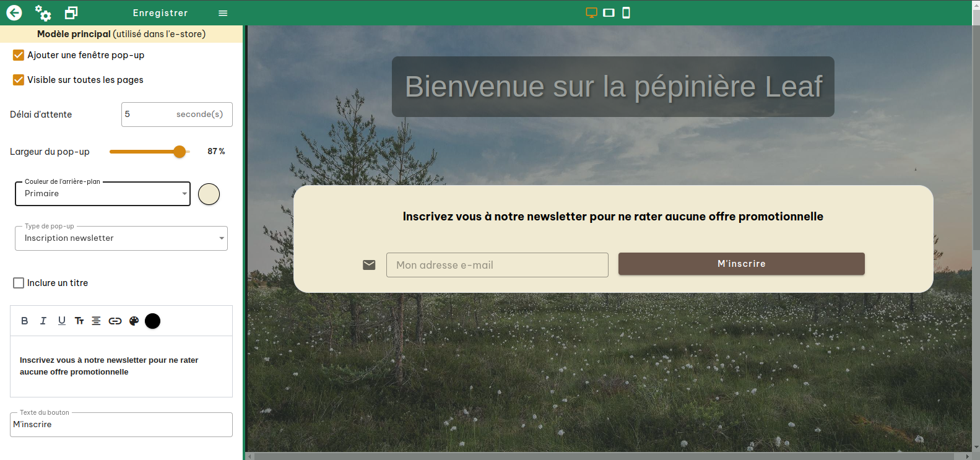Click the Mon adresse e-mail field

point(497,265)
